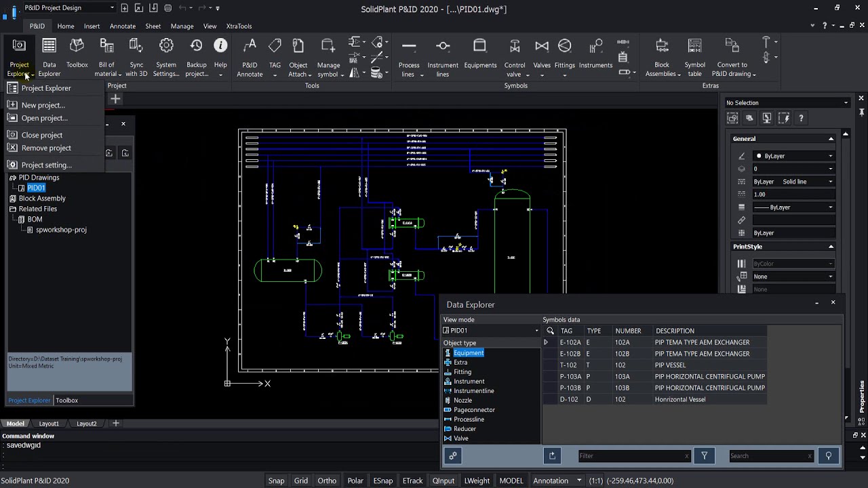Toggle Snap in the status bar
868x488 pixels.
276,481
